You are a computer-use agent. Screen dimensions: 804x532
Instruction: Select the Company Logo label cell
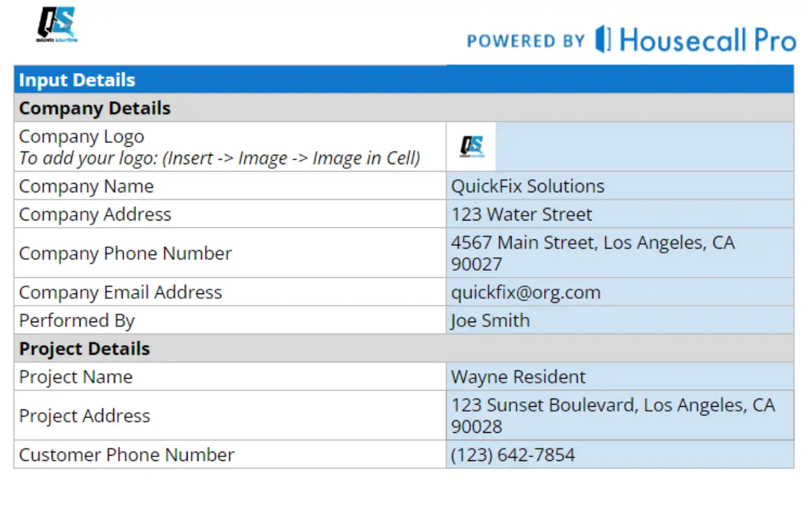(230, 147)
